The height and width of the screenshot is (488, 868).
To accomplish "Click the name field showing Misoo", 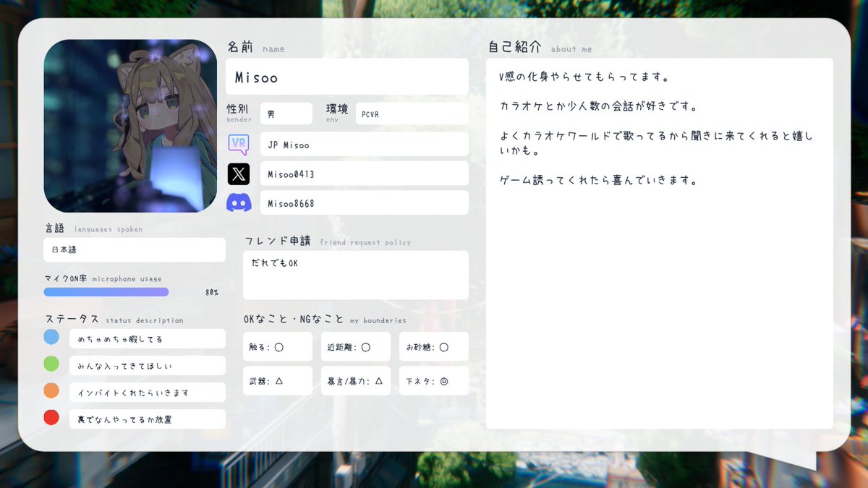I will tap(347, 77).
